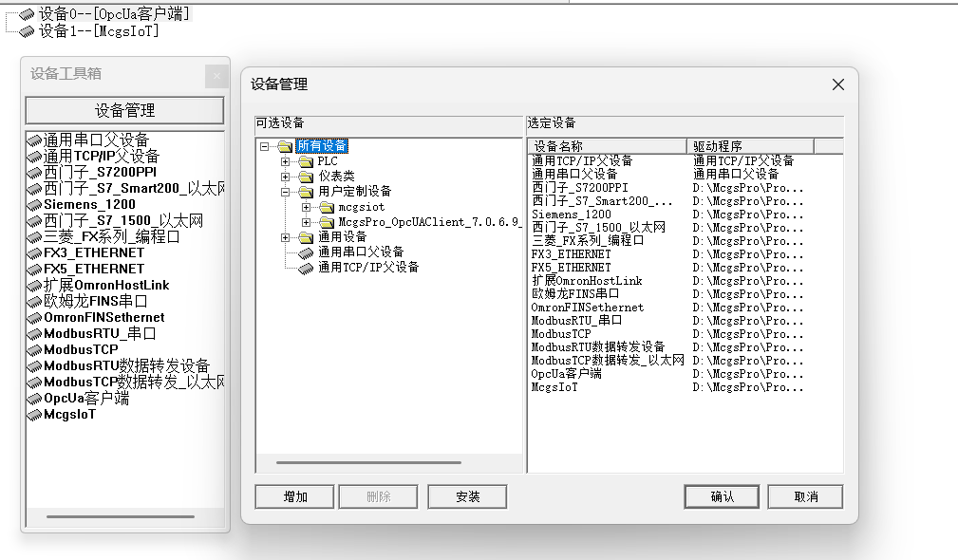Select 所有设备 in available devices tree

coord(322,146)
